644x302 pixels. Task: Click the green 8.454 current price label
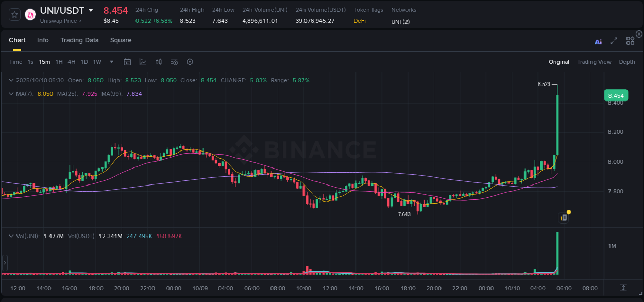616,96
